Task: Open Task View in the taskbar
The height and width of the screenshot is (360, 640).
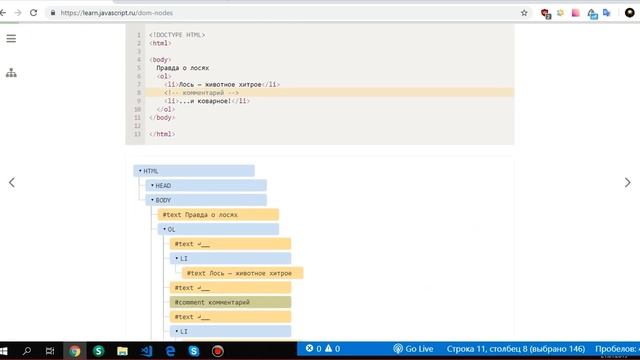Action: tap(50, 351)
